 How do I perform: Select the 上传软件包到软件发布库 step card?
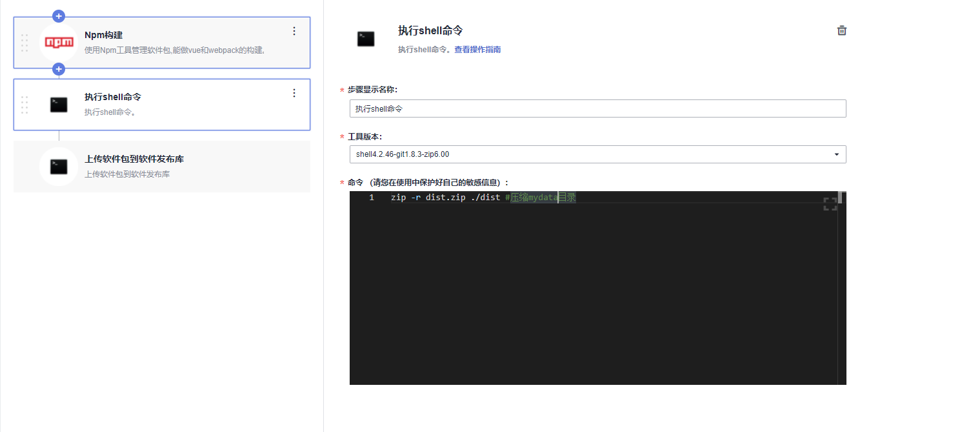tap(161, 167)
